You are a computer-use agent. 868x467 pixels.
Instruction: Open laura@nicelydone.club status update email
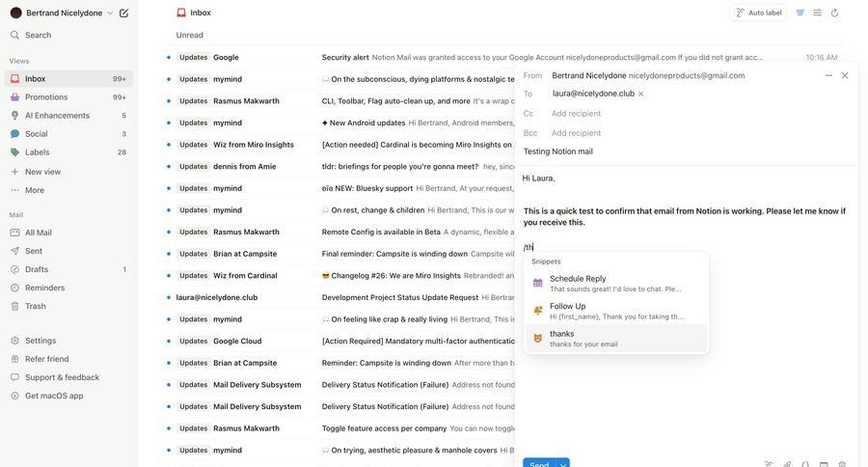click(x=339, y=297)
